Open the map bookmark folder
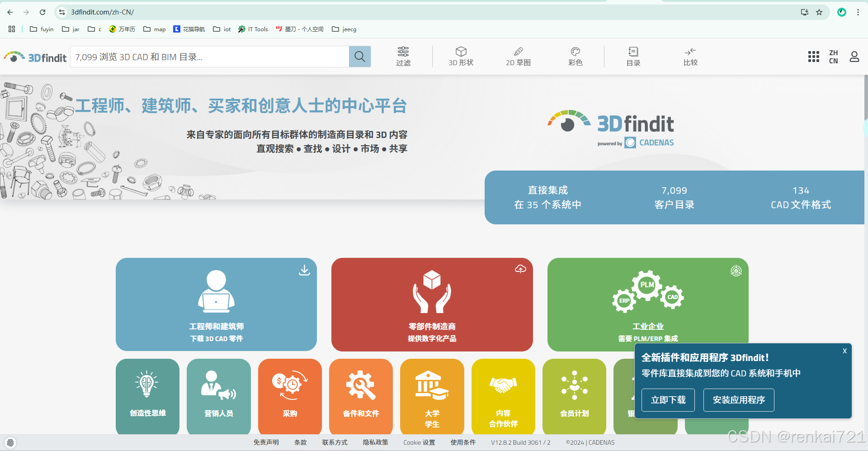Screen dimensions: 868x451 click(x=155, y=29)
